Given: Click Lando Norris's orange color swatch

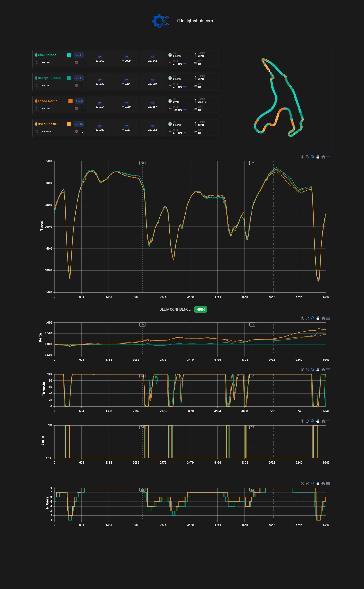Looking at the screenshot, I should pyautogui.click(x=70, y=101).
